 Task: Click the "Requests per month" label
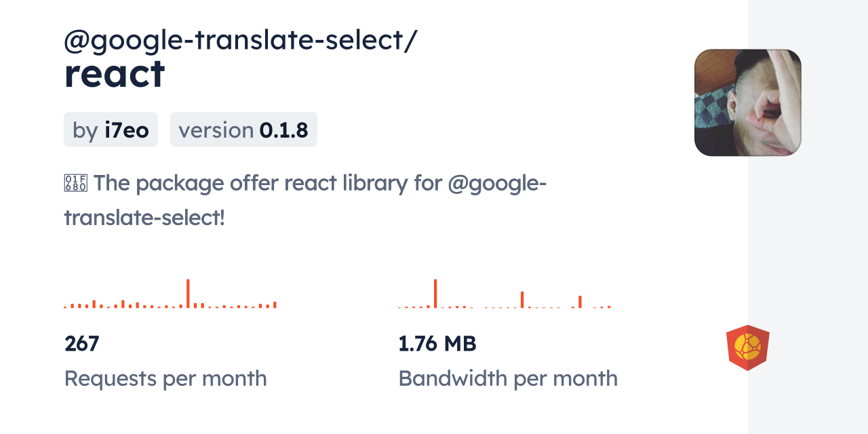(x=165, y=378)
